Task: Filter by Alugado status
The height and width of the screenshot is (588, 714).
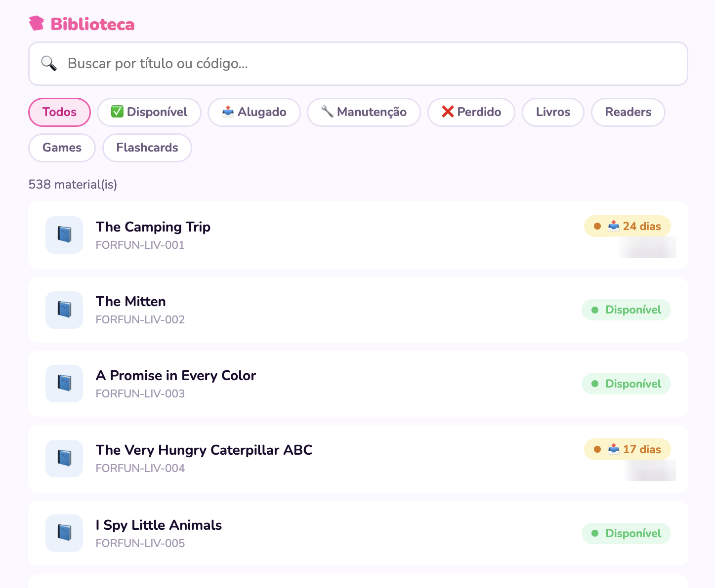Action: (x=254, y=112)
